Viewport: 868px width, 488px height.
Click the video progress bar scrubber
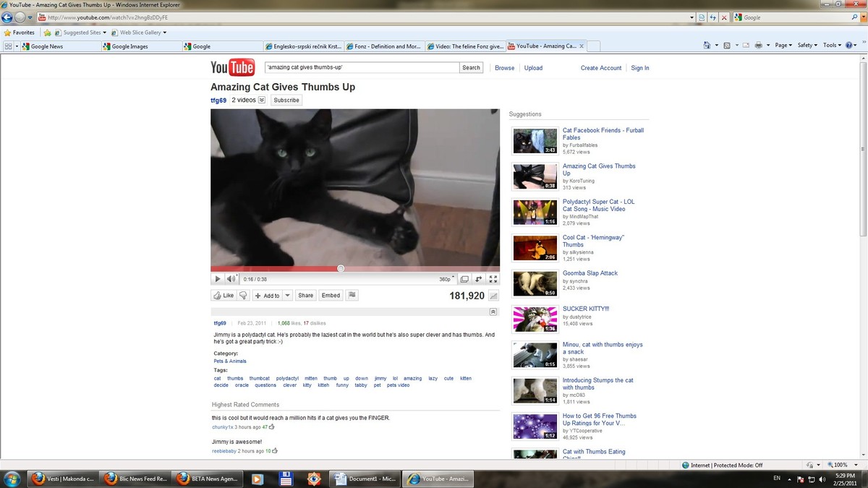click(x=341, y=268)
